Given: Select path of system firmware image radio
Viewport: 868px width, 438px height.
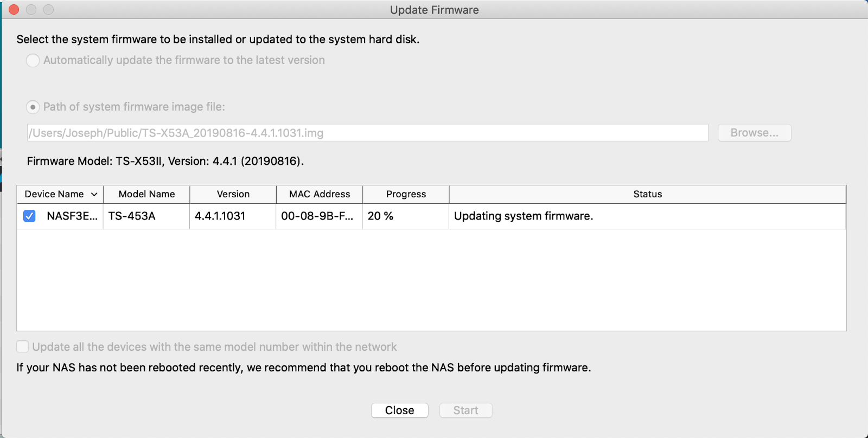Looking at the screenshot, I should [33, 107].
